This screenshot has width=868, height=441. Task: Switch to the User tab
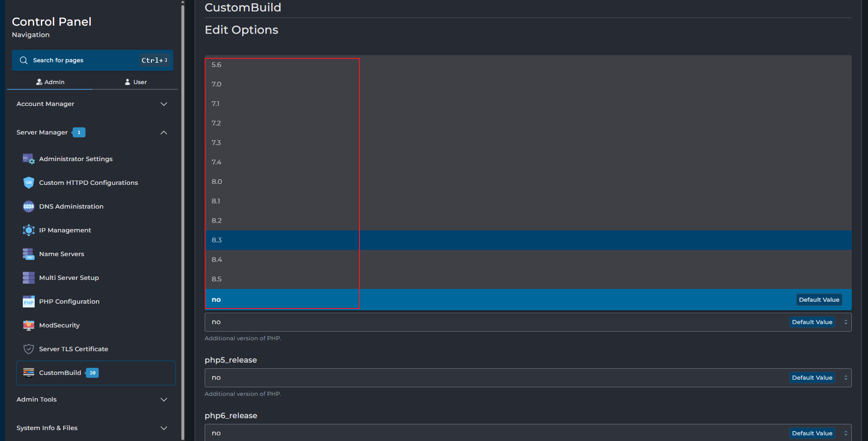(135, 82)
